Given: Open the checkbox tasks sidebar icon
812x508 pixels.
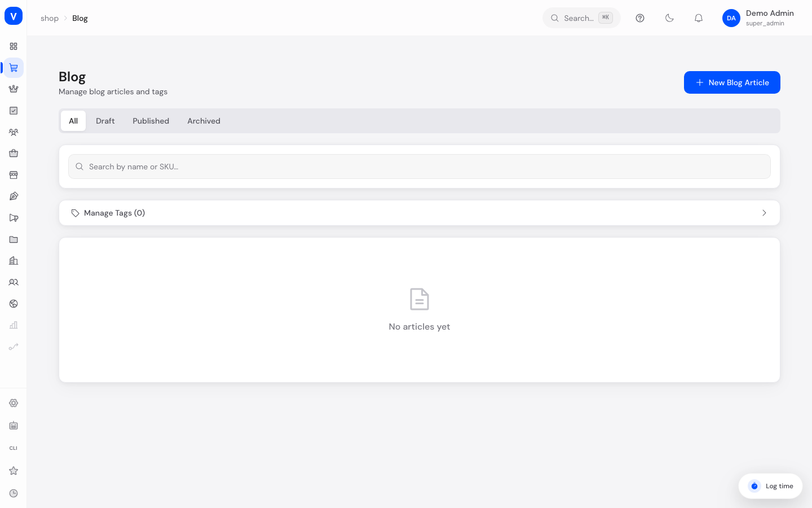Looking at the screenshot, I should coord(14,111).
